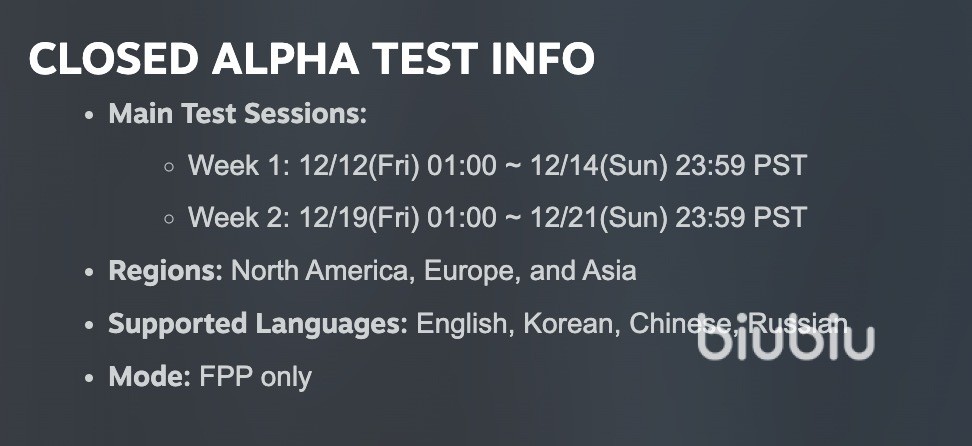Select the Main Test Sessions label
Viewport: 972px width, 446px height.
(238, 114)
